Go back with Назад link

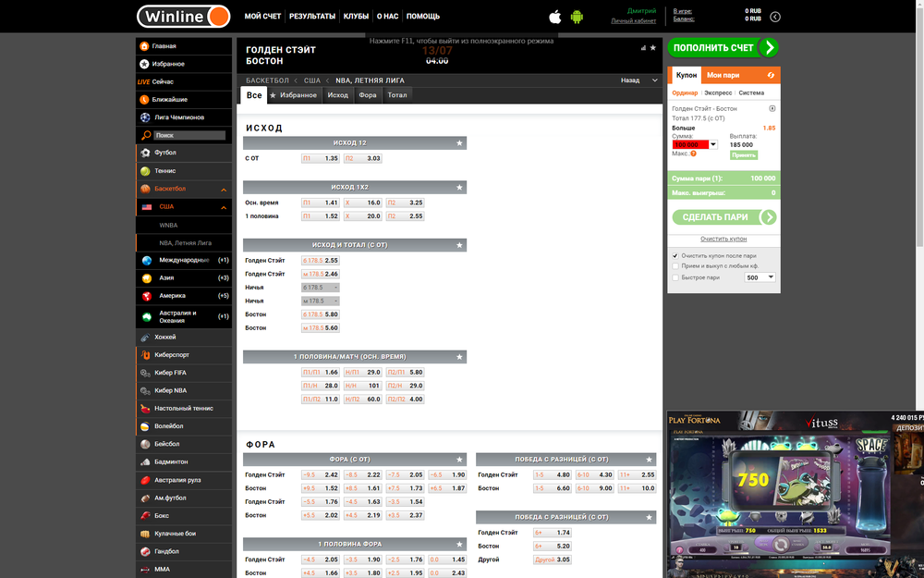(x=630, y=80)
